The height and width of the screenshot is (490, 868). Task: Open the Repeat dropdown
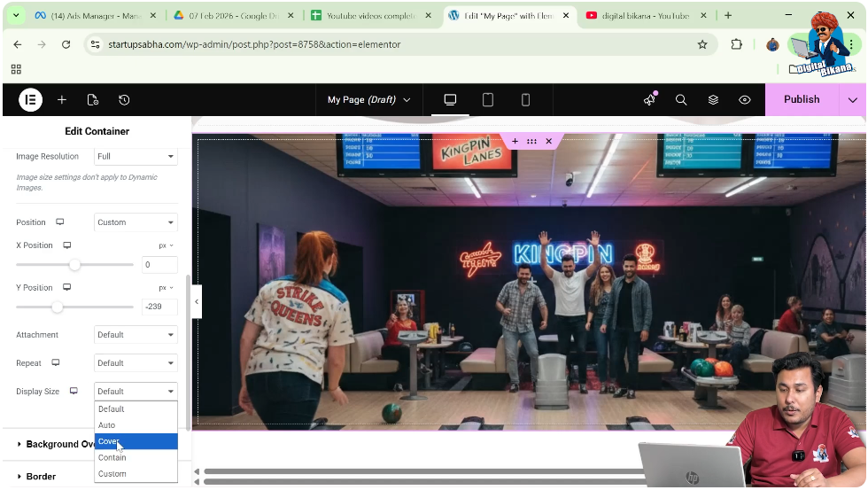pyautogui.click(x=136, y=362)
